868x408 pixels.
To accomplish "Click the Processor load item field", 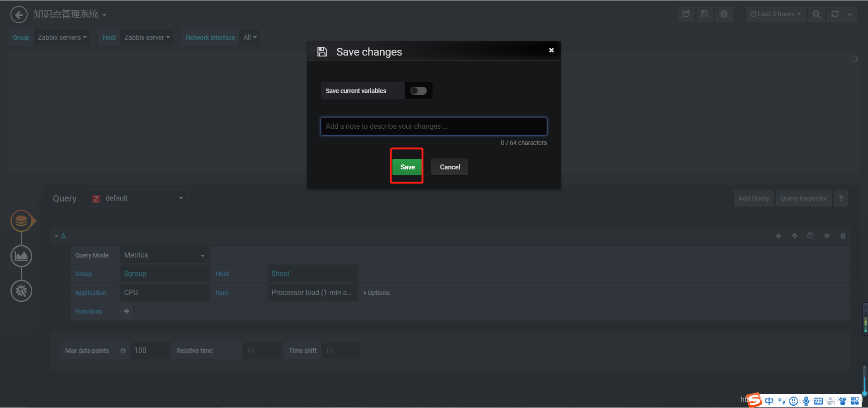I will pyautogui.click(x=312, y=293).
